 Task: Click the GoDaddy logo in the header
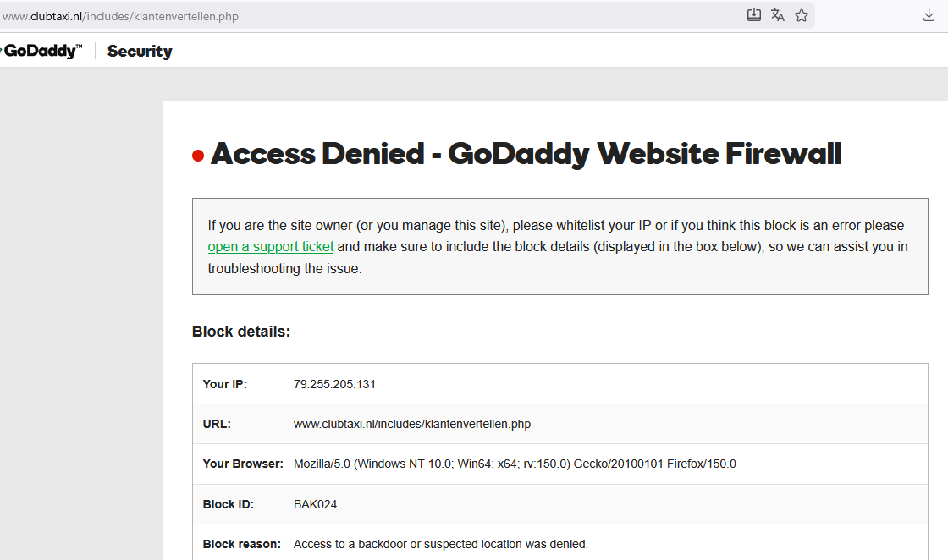(42, 51)
